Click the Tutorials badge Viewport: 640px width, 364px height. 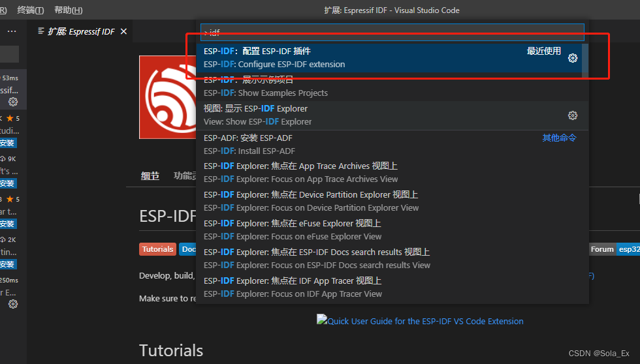(157, 249)
